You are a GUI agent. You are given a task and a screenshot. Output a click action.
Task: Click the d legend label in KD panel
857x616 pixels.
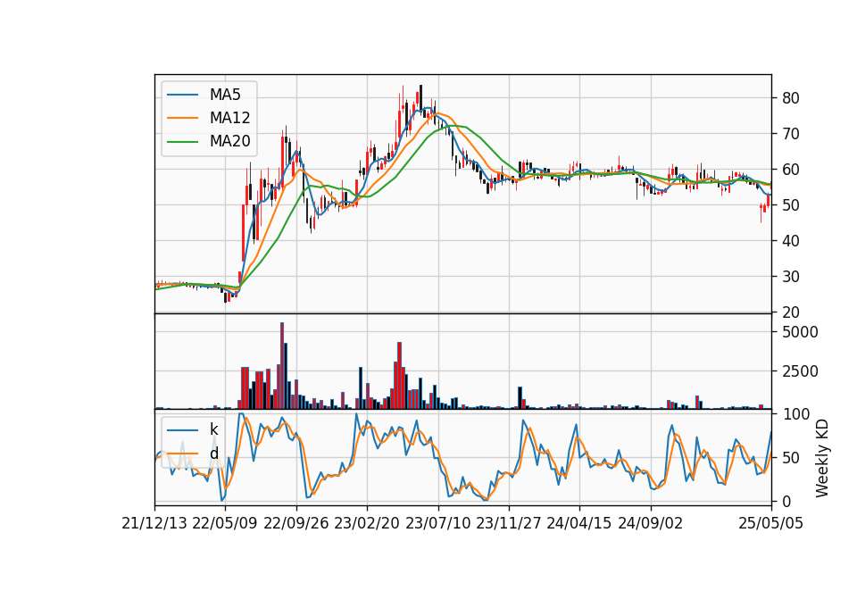[213, 454]
